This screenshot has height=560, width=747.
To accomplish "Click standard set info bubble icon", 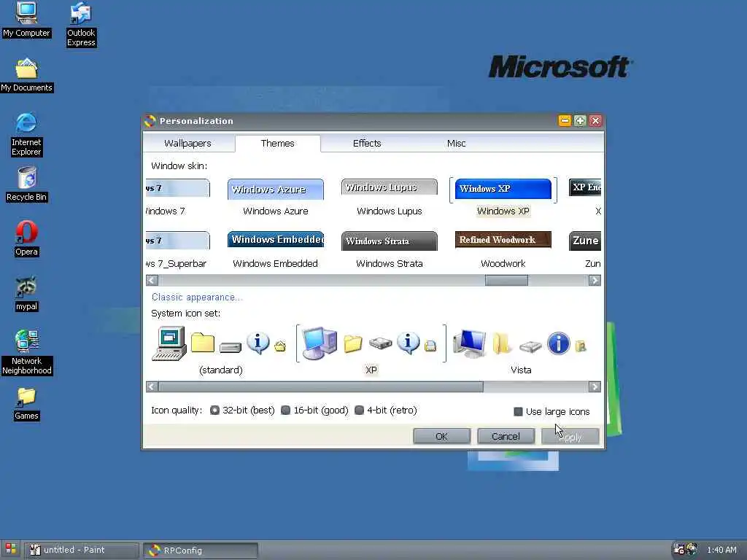I will [x=258, y=343].
